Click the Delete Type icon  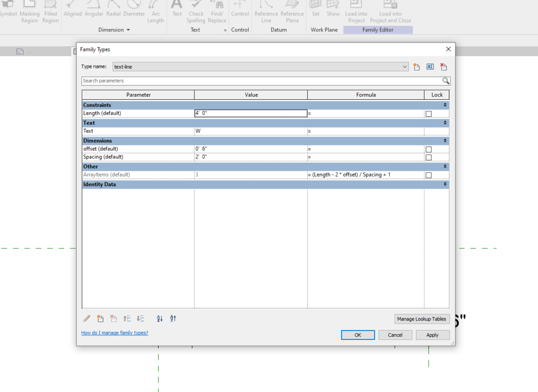(x=443, y=67)
